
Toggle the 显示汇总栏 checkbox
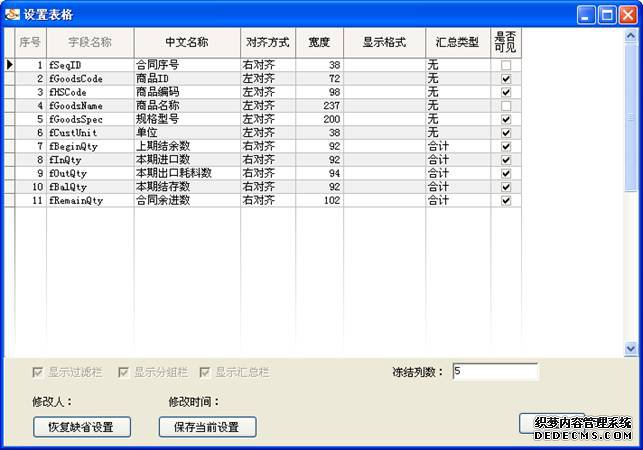(206, 372)
